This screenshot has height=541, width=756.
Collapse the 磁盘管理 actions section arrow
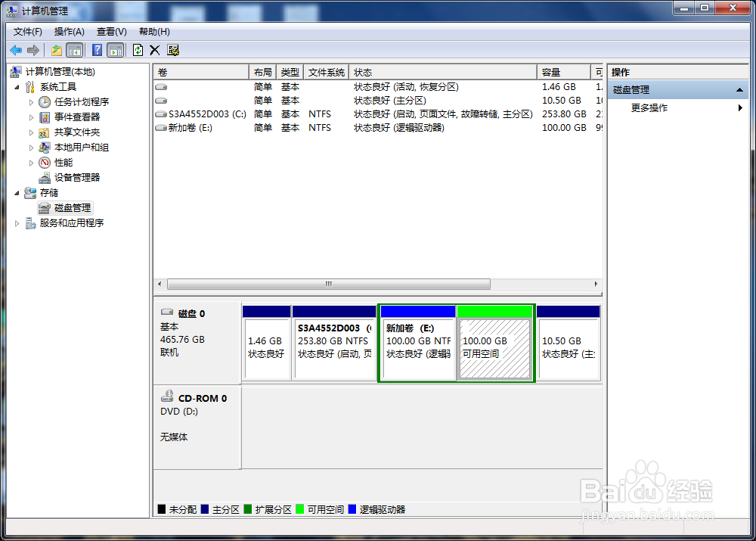(x=739, y=90)
